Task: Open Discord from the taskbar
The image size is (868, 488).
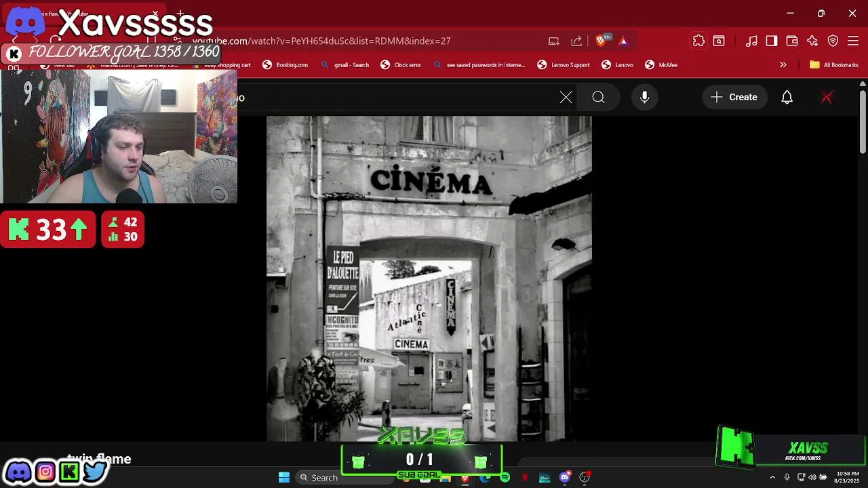Action: pyautogui.click(x=564, y=478)
